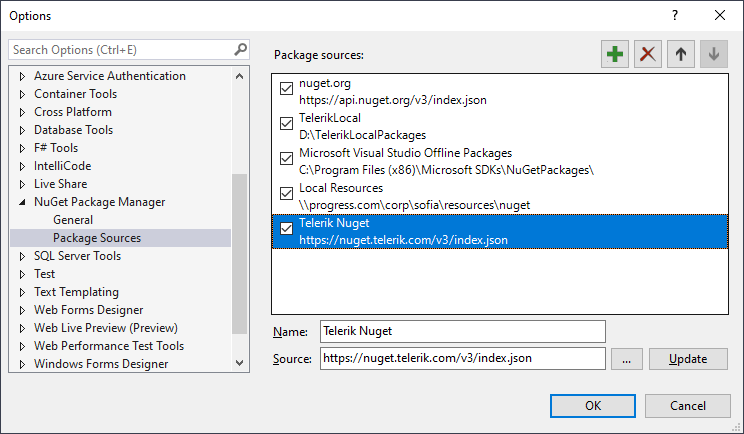Toggle the TelerikLocal source checkbox
This screenshot has height=434, width=744.
[x=287, y=124]
